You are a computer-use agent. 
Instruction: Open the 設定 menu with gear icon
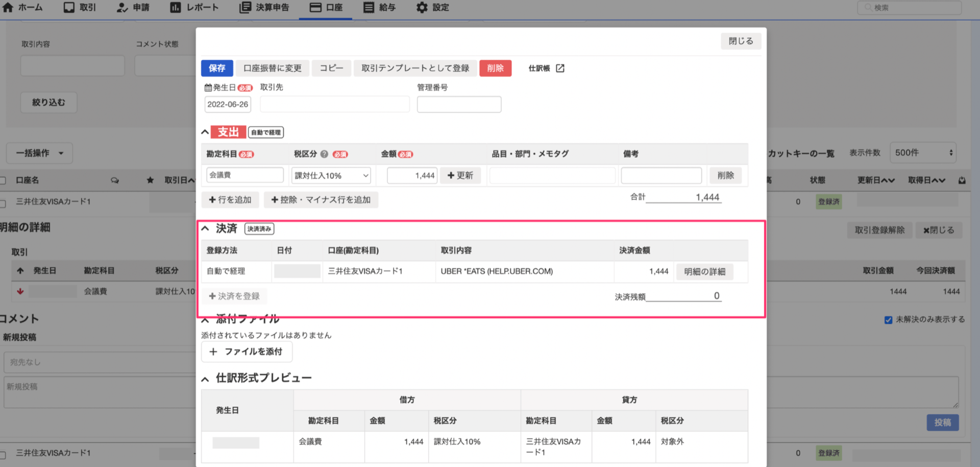[433, 8]
